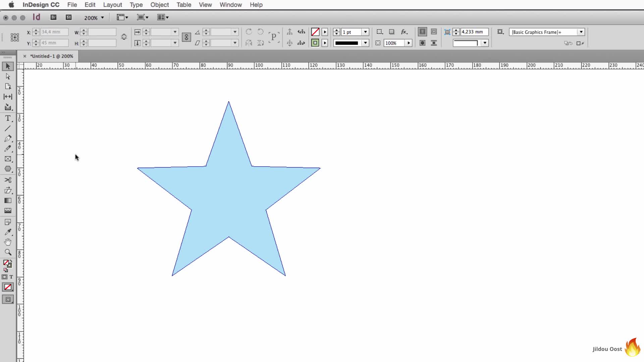Click Apply None swatch in toolbox

click(x=8, y=287)
